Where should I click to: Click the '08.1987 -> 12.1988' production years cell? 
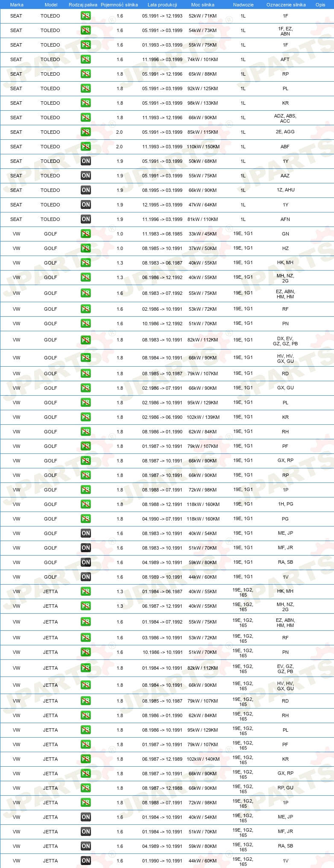[162, 788]
